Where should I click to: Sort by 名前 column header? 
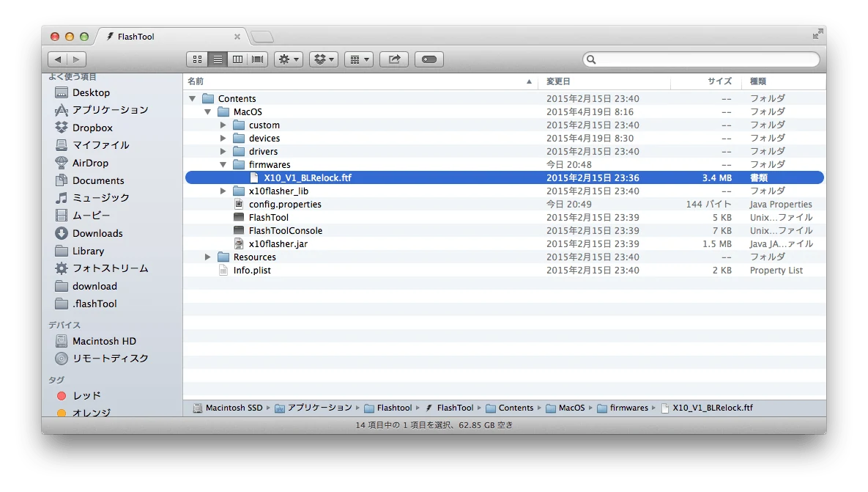click(x=360, y=81)
